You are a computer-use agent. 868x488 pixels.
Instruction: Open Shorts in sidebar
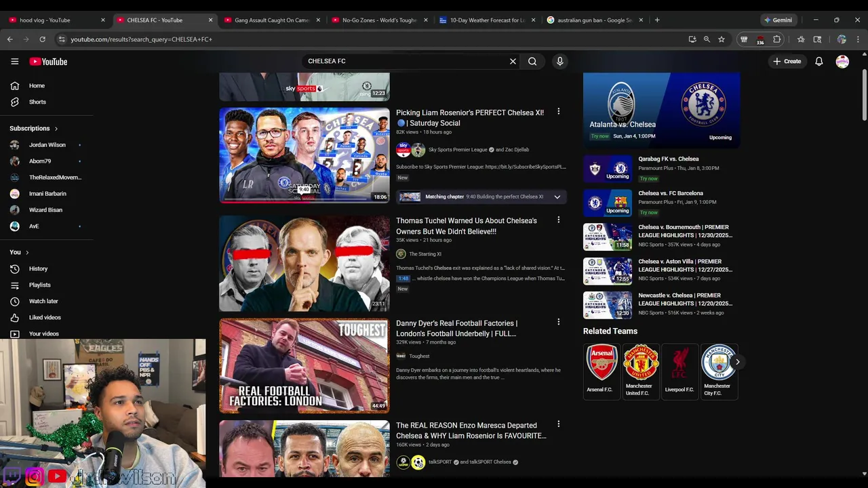pos(37,102)
